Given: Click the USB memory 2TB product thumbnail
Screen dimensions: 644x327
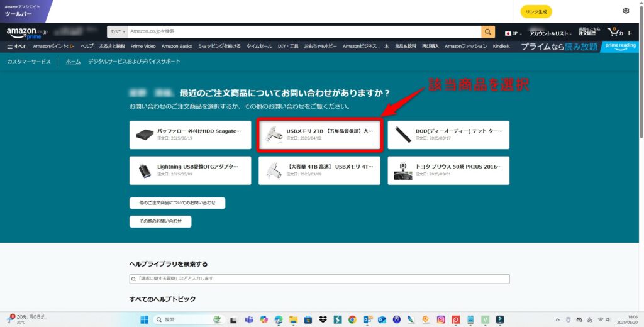Looking at the screenshot, I should pyautogui.click(x=273, y=135).
